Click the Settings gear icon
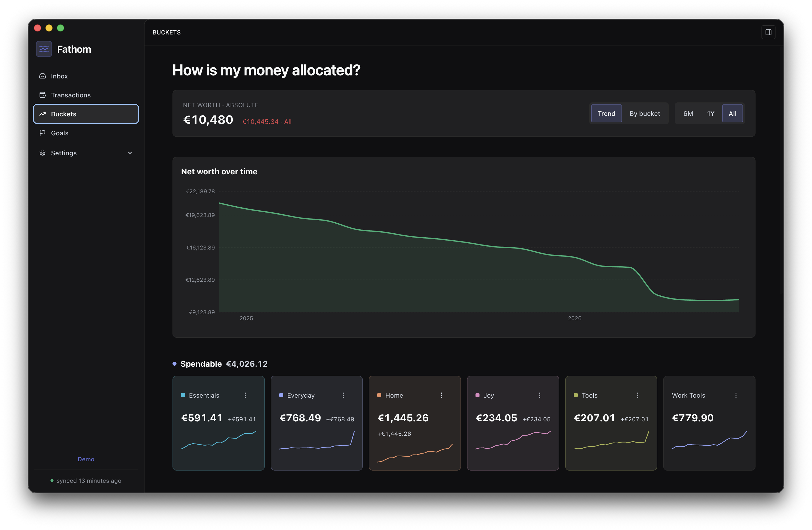Viewport: 812px width, 530px height. tap(42, 153)
